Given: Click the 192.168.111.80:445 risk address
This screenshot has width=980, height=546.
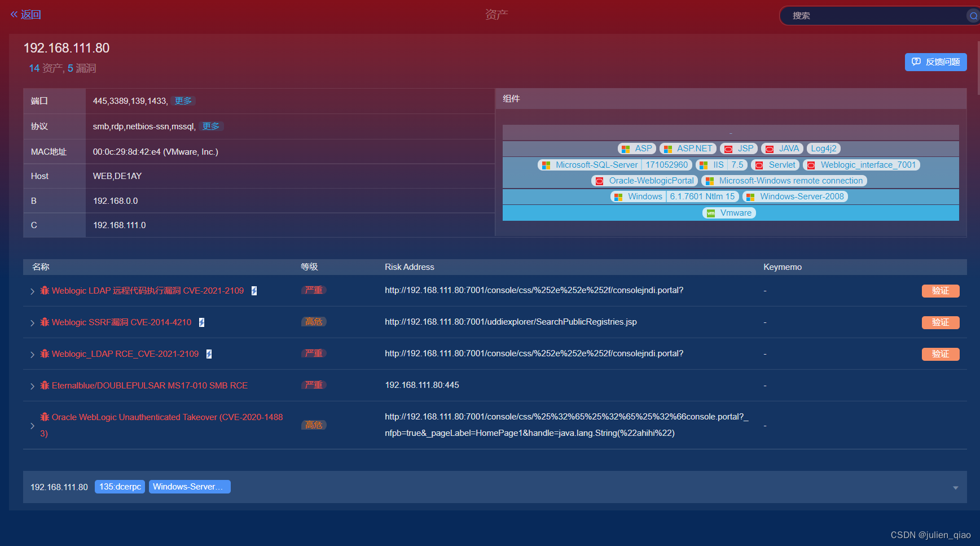Looking at the screenshot, I should click(x=422, y=385).
